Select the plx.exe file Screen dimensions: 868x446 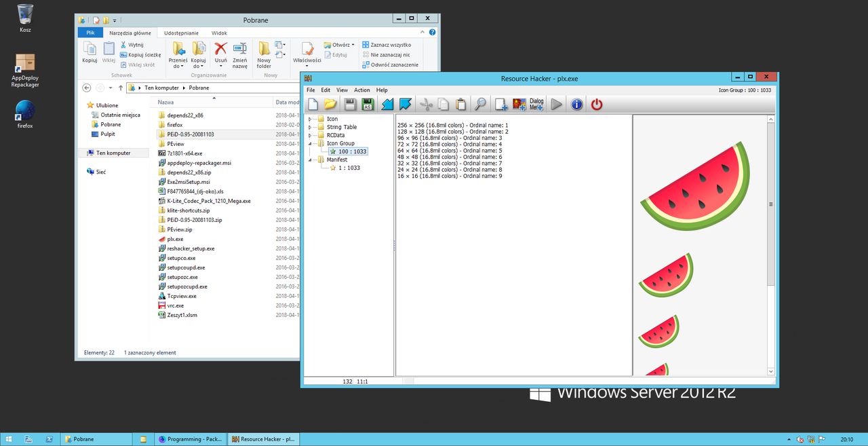[170, 239]
